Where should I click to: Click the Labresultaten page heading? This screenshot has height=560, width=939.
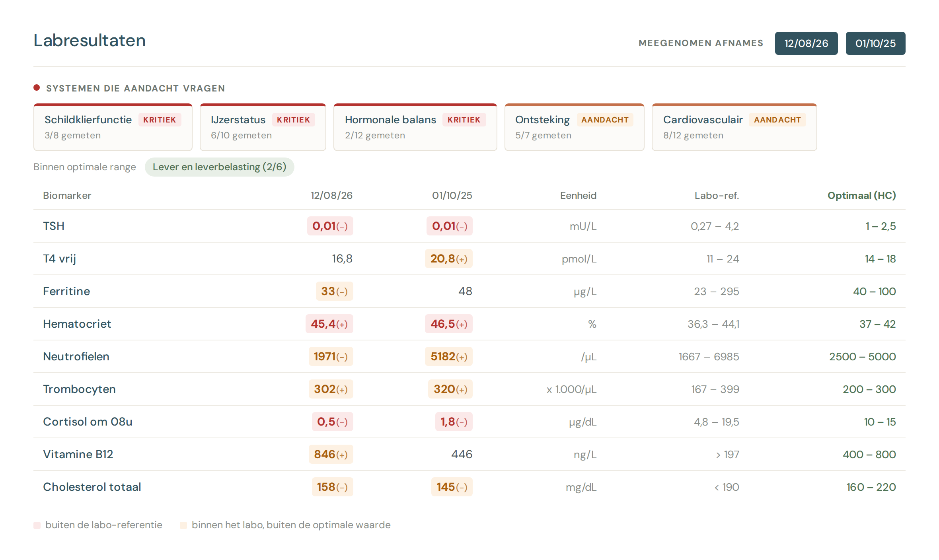(90, 41)
